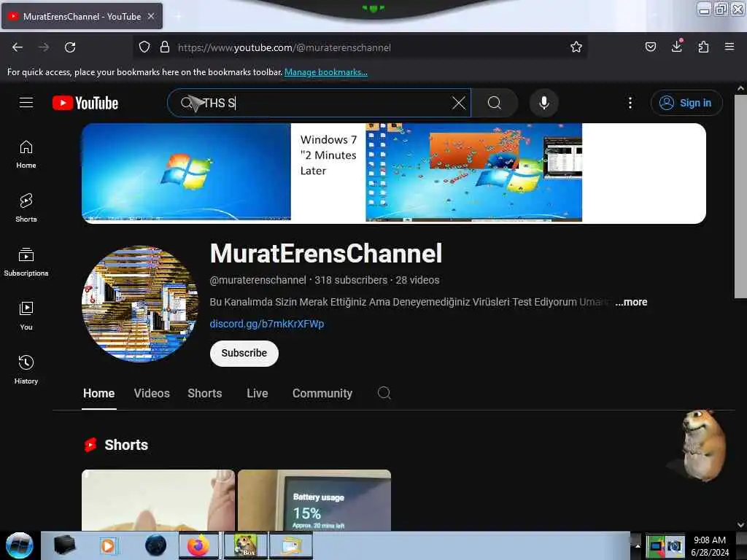Click the YouTube logo

click(85, 103)
